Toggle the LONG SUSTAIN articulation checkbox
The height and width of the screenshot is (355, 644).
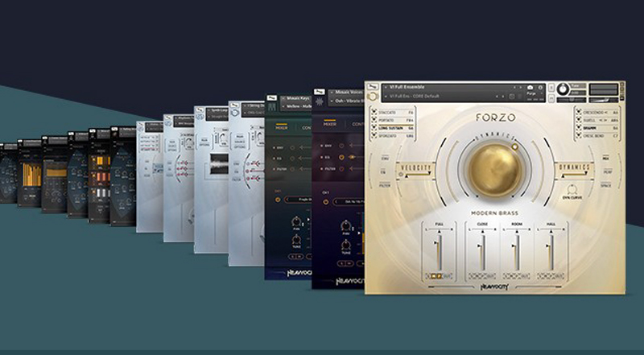[x=374, y=128]
